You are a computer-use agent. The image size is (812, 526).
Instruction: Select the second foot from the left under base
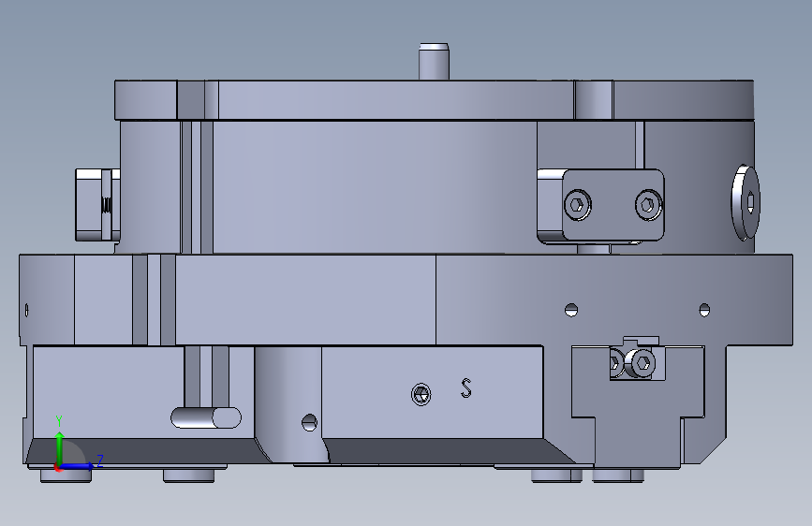tap(188, 475)
